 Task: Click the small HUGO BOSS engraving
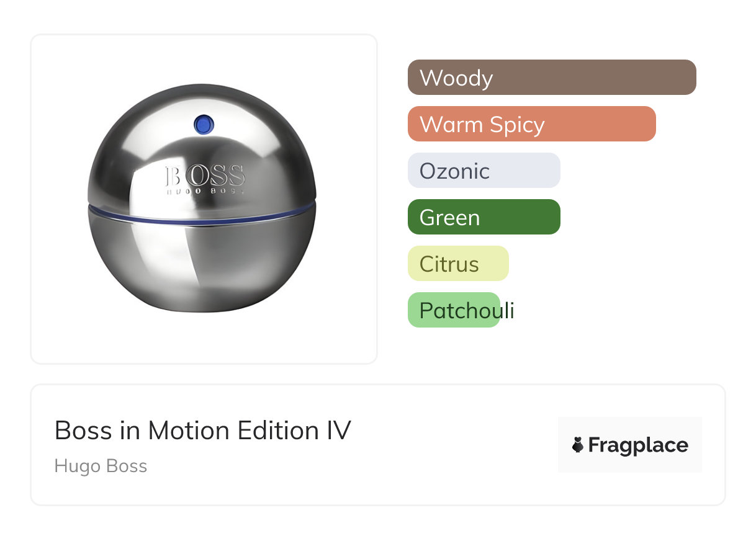click(205, 192)
